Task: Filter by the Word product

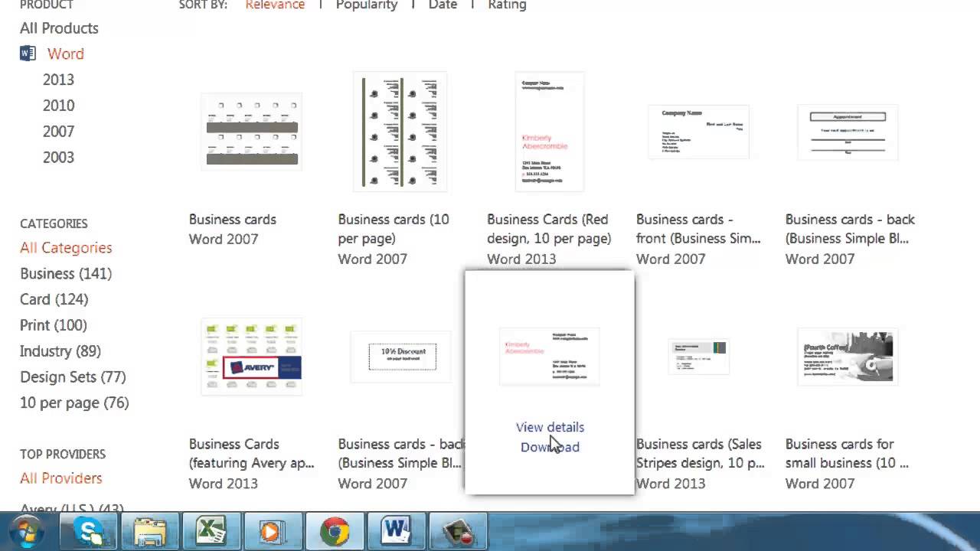Action: tap(66, 54)
